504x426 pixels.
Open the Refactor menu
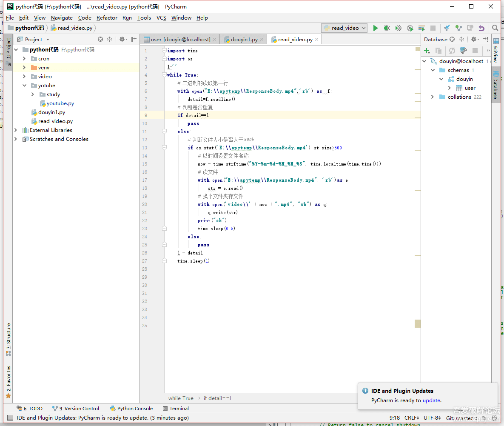107,18
